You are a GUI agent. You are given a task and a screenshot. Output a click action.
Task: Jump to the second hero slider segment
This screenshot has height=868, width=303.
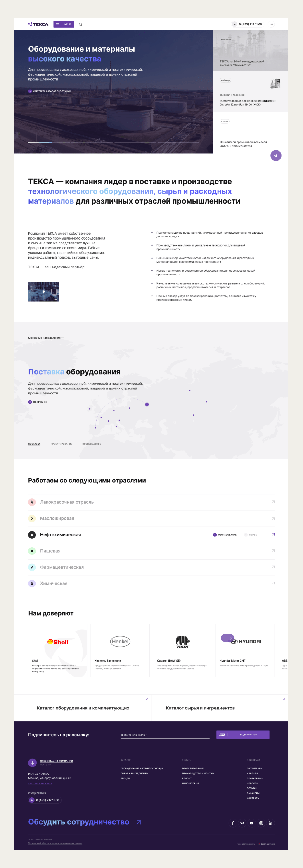pyautogui.click(x=92, y=143)
